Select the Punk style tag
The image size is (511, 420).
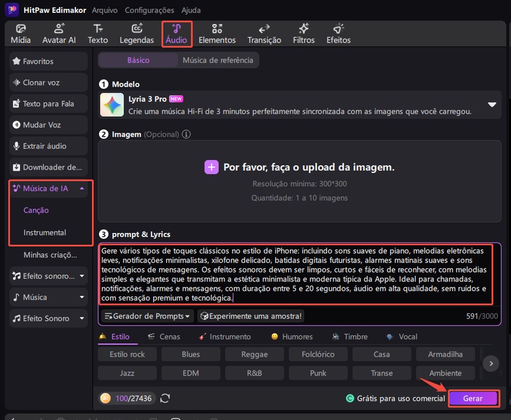(318, 373)
